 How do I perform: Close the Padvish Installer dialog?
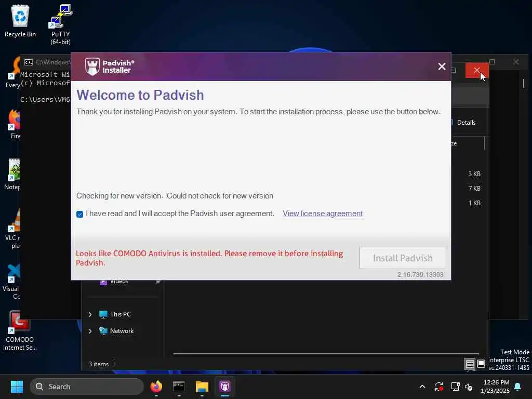click(442, 66)
